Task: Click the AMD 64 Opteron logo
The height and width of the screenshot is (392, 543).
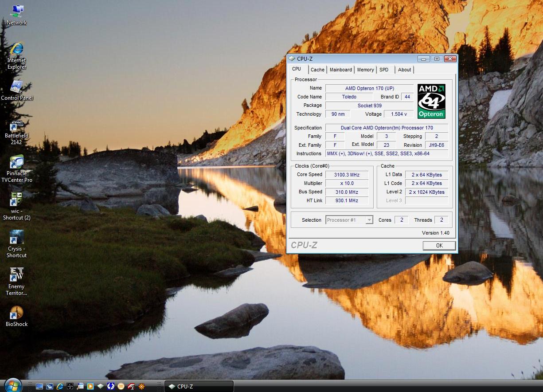Action: coord(431,101)
